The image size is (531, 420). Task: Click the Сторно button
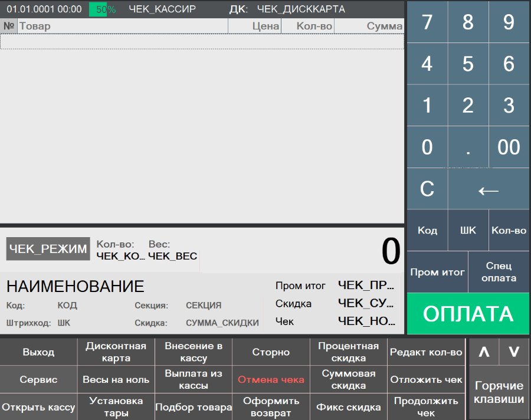pyautogui.click(x=271, y=352)
